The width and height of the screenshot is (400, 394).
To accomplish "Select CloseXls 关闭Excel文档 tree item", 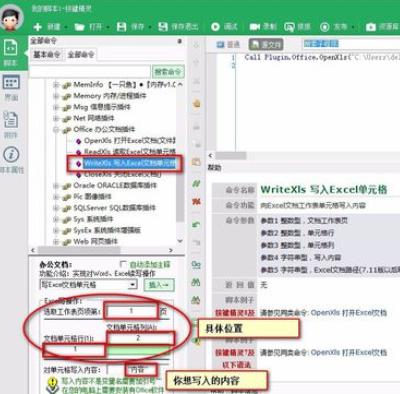I will click(x=123, y=174).
